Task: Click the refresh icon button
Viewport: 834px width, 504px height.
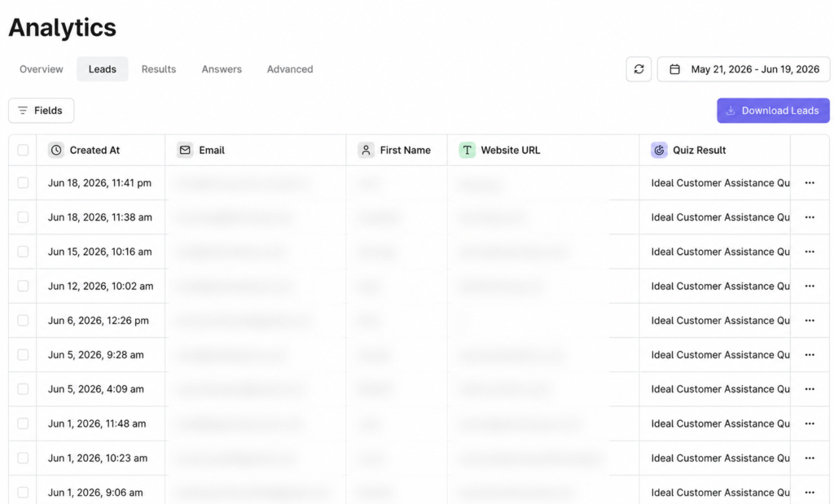Action: click(x=639, y=69)
